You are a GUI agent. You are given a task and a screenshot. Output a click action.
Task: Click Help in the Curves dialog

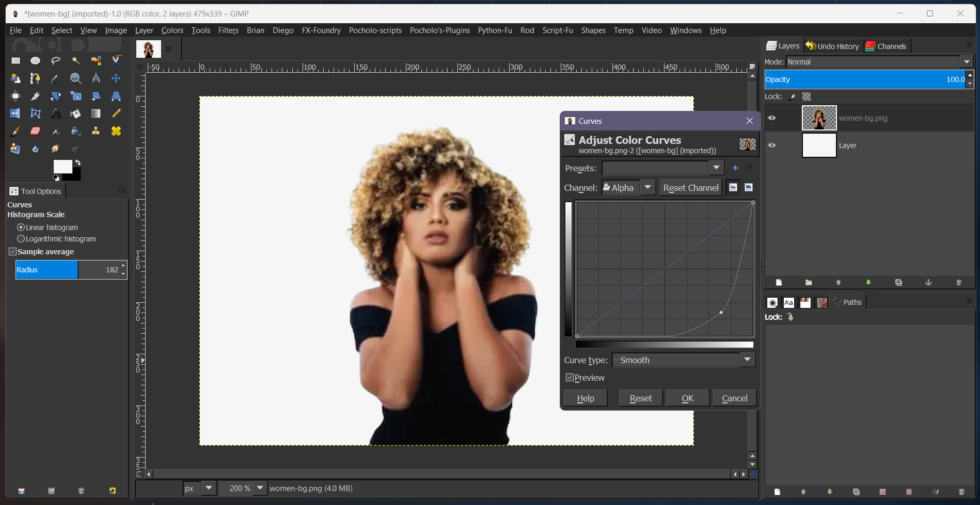click(x=586, y=398)
